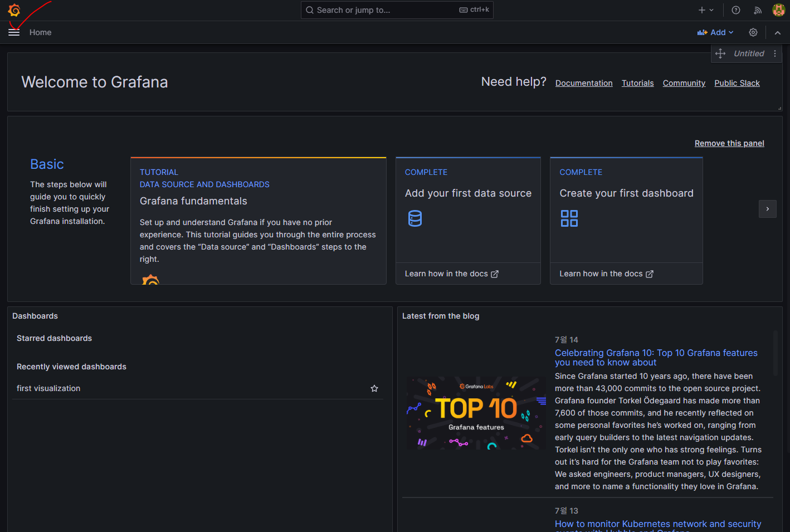
Task: Click the Home breadcrumb
Action: [40, 32]
